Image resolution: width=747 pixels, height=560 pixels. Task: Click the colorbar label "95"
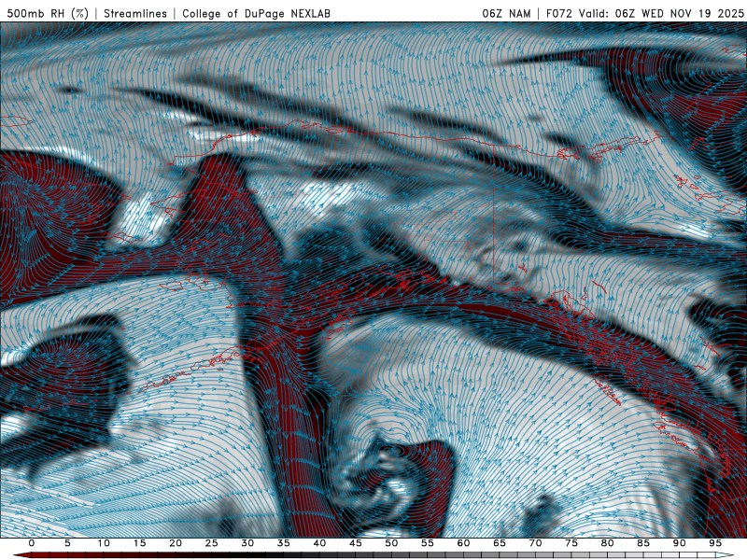[715, 543]
